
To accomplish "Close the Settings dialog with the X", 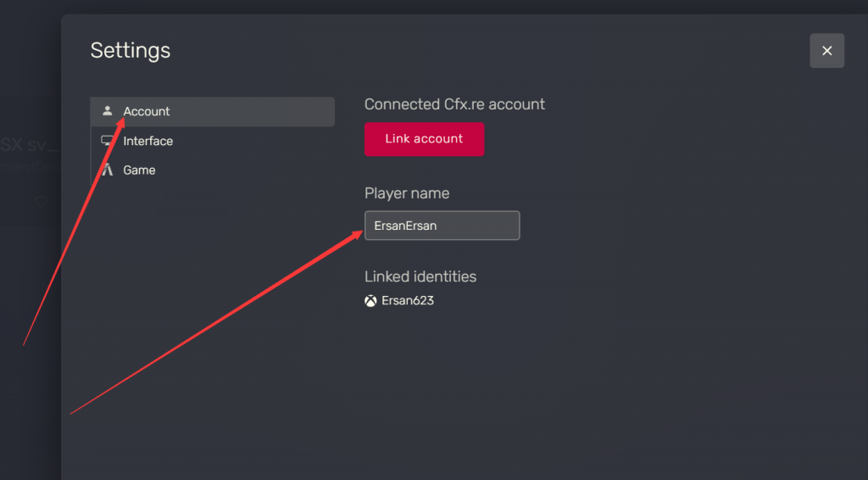I will coord(826,50).
